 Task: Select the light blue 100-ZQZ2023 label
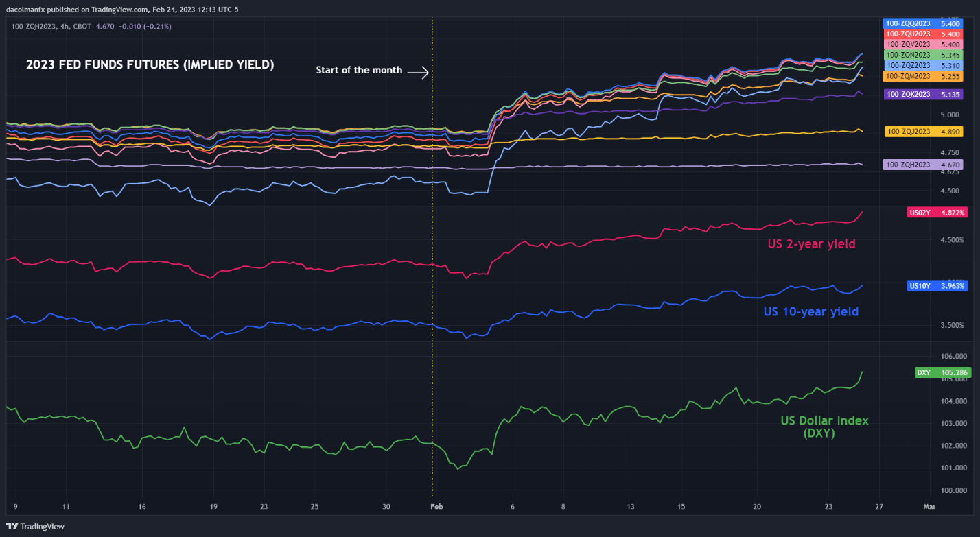[922, 65]
